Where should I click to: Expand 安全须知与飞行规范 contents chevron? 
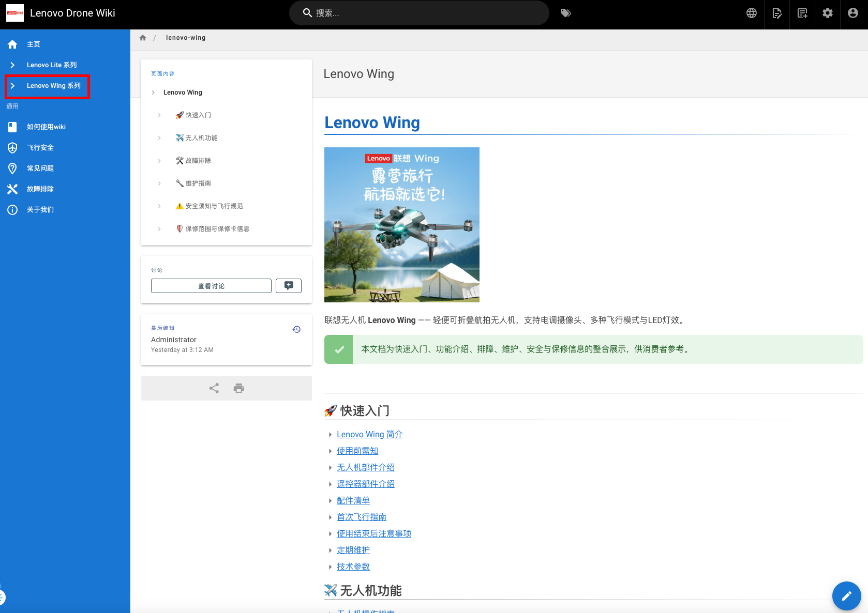pyautogui.click(x=159, y=206)
